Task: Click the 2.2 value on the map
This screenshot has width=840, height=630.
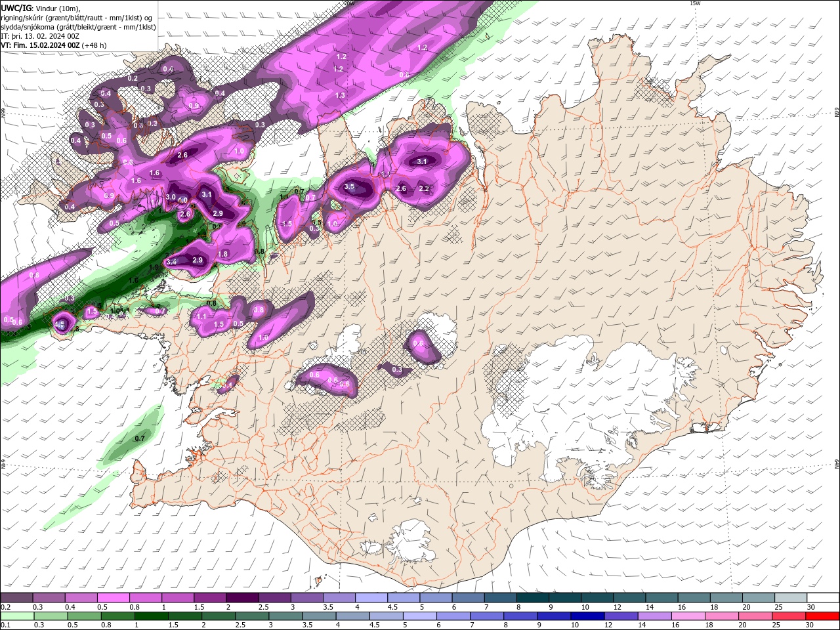Action: click(424, 188)
